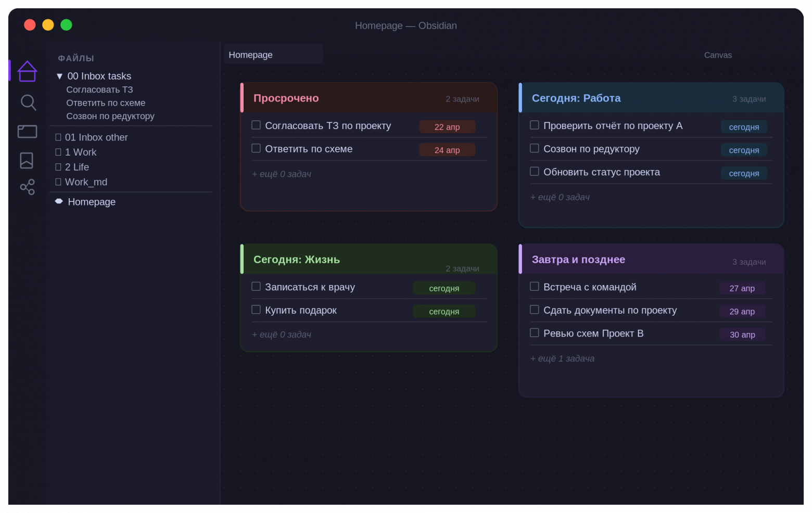Open the '2 Life' folder item
812x513 pixels.
point(77,167)
